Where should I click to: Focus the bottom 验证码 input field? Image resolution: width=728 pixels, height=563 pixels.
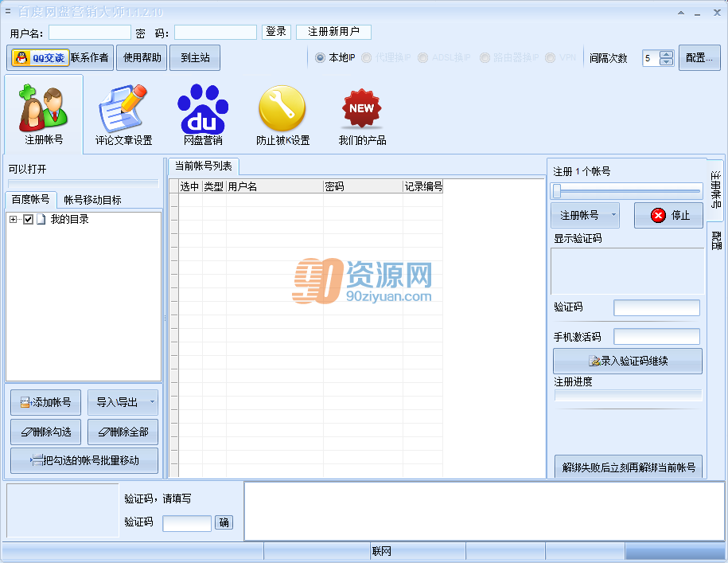click(x=187, y=523)
